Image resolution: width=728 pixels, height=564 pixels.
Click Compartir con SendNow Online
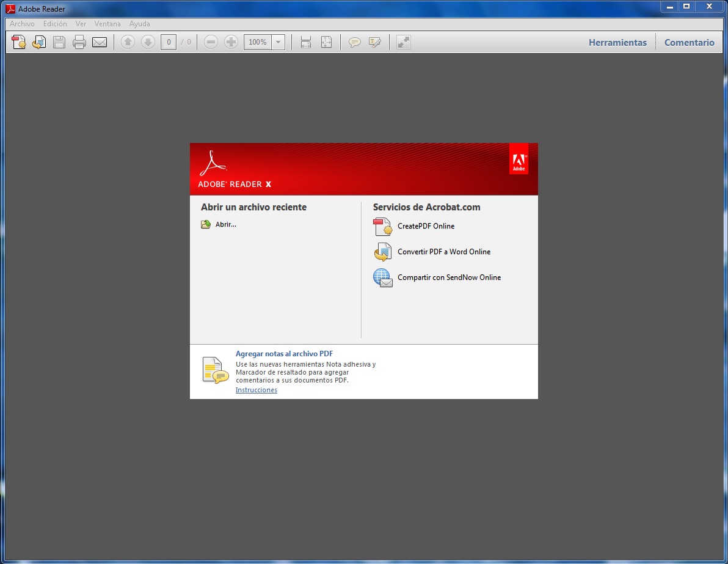[x=449, y=277]
